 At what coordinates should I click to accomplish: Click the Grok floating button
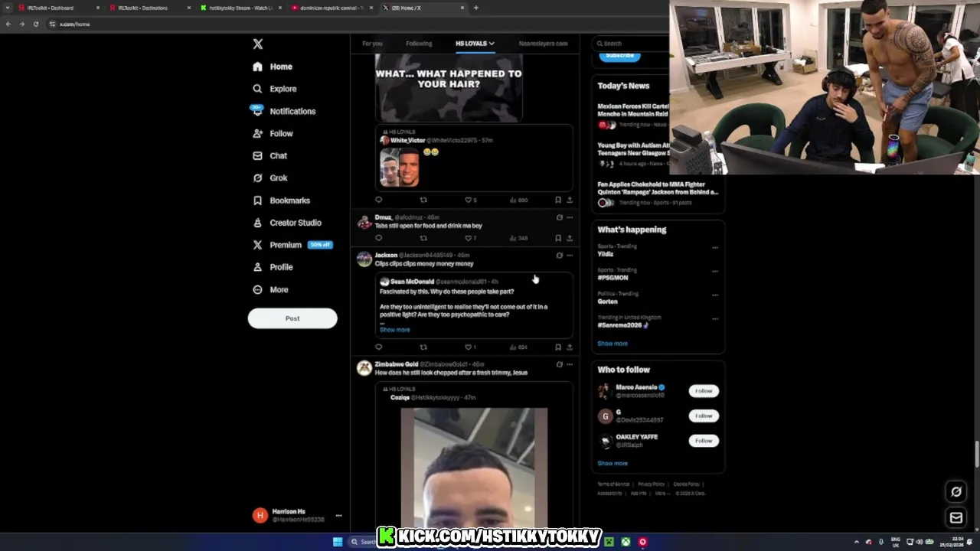(x=956, y=491)
